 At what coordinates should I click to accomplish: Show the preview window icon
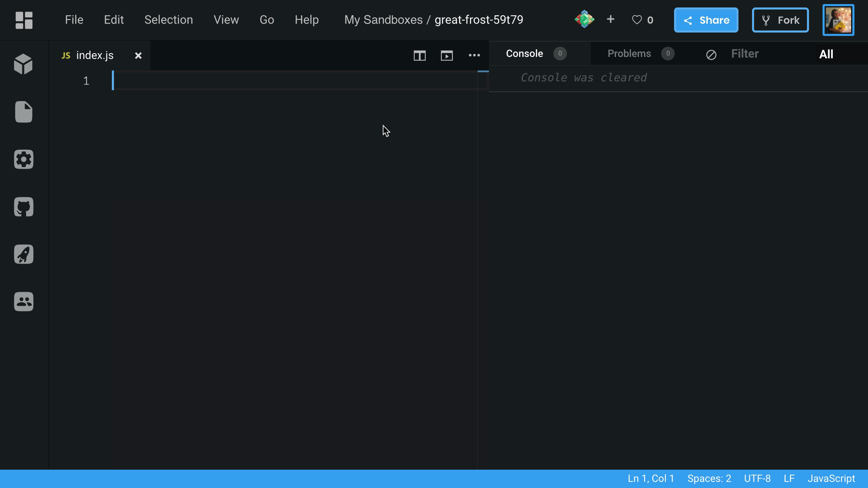pyautogui.click(x=447, y=56)
